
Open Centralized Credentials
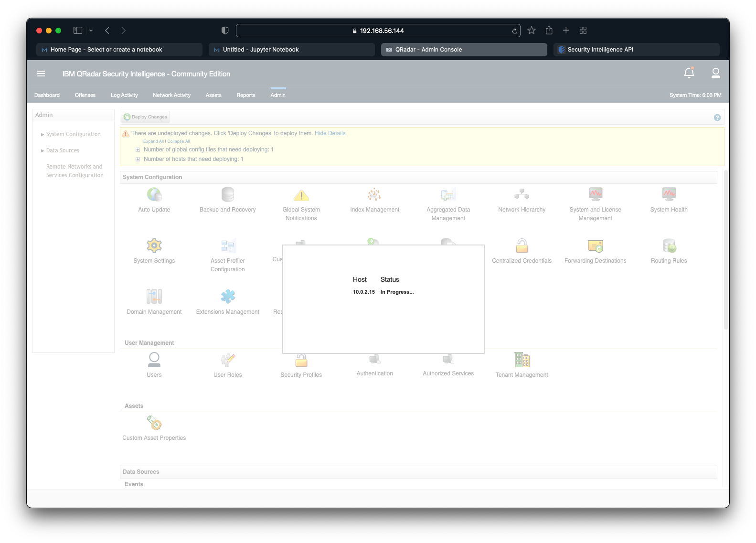[x=522, y=245]
